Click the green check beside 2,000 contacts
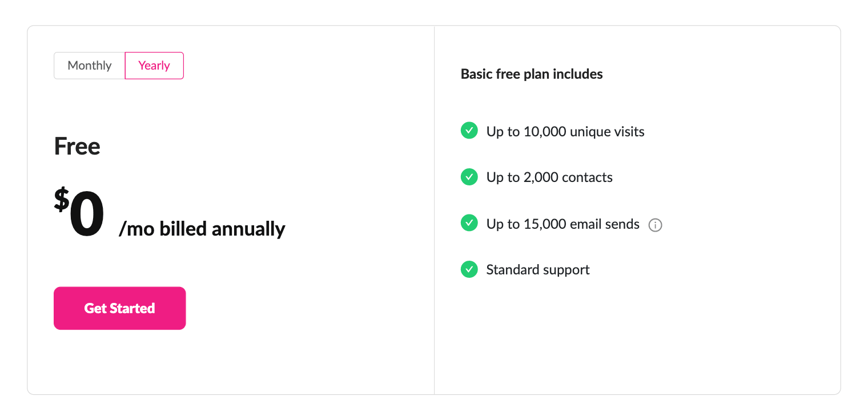 click(x=469, y=177)
